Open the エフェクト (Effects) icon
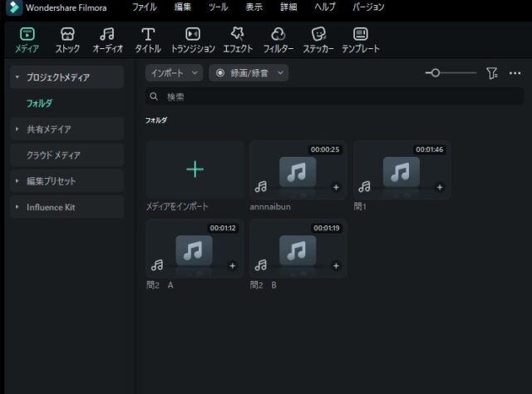Image resolution: width=532 pixels, height=394 pixels. point(238,35)
